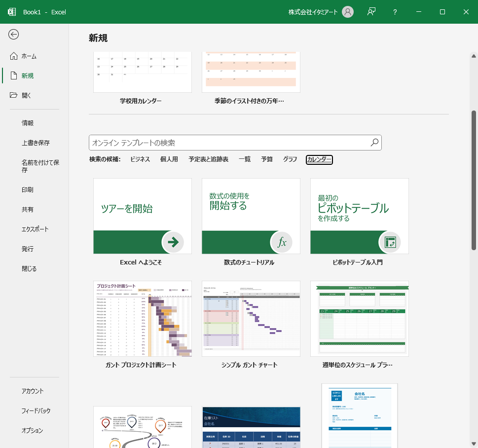478x448 pixels.
Task: Search suggested category ビジネス
Action: click(x=140, y=159)
